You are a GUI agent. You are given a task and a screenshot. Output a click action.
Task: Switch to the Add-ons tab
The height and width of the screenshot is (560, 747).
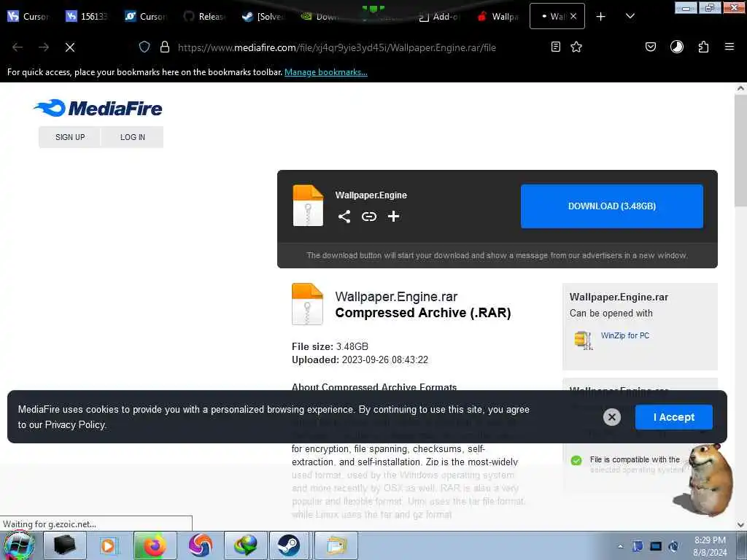click(x=438, y=17)
